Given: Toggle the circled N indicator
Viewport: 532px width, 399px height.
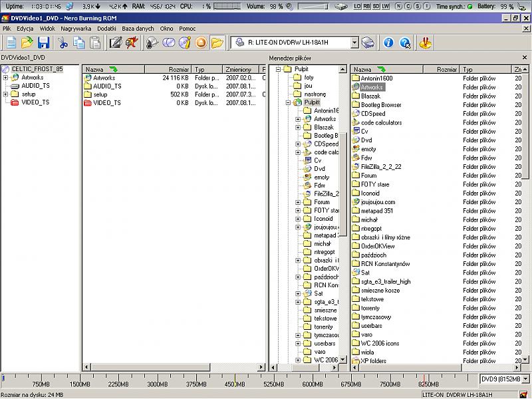Looking at the screenshot, I should (398, 6).
